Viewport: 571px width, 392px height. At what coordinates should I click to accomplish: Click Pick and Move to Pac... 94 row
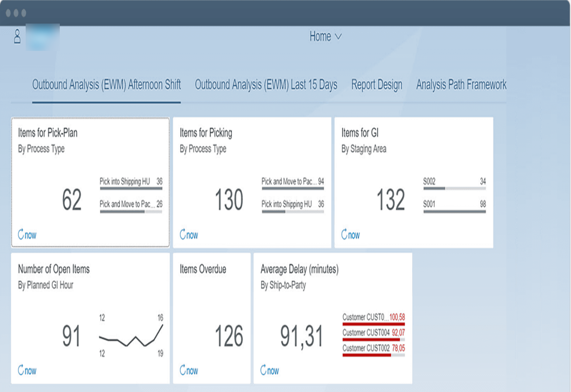293,184
